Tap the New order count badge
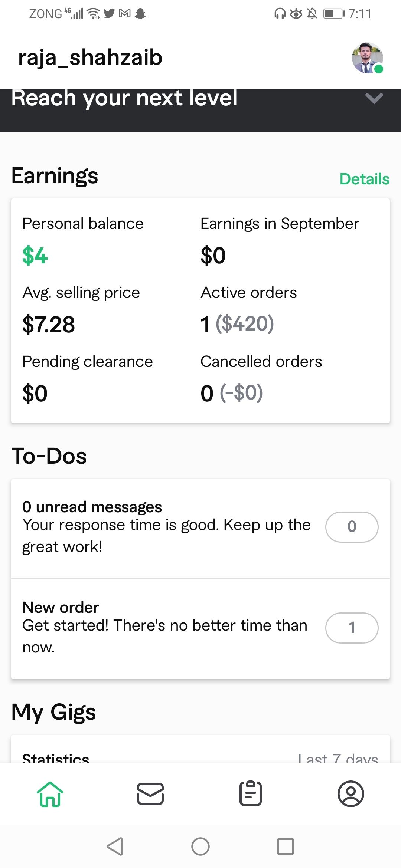This screenshot has width=401, height=868. (x=352, y=628)
